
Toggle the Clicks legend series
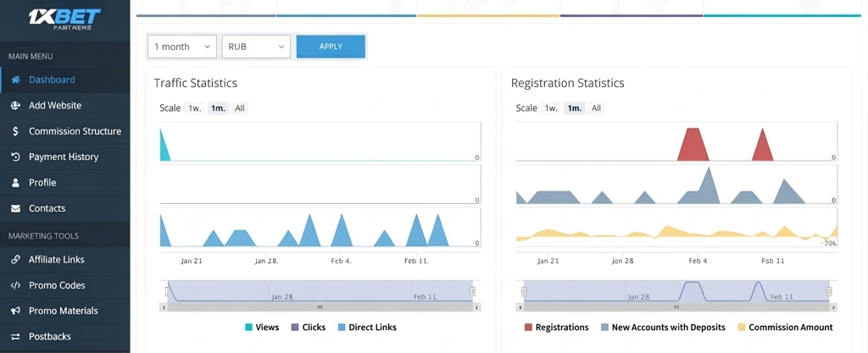(x=309, y=327)
